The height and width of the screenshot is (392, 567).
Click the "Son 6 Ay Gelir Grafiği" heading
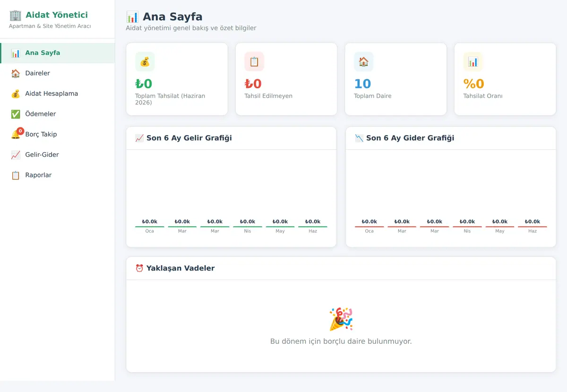(x=189, y=138)
